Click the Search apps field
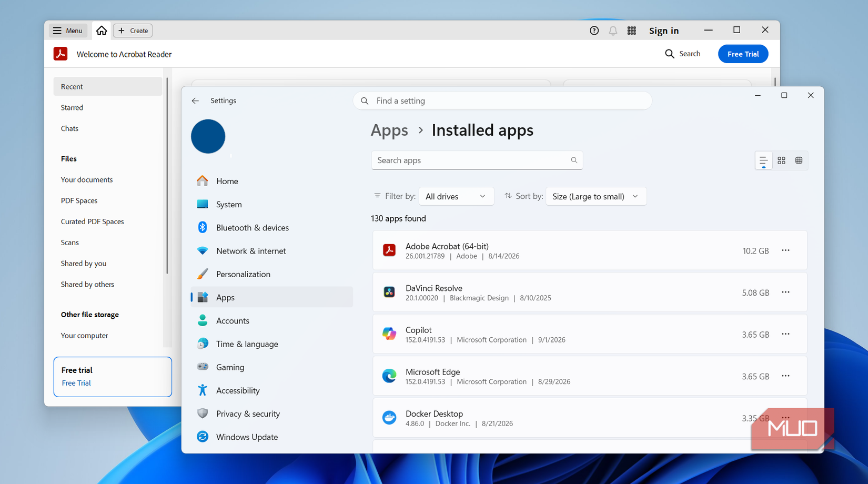The image size is (868, 484). coord(477,160)
